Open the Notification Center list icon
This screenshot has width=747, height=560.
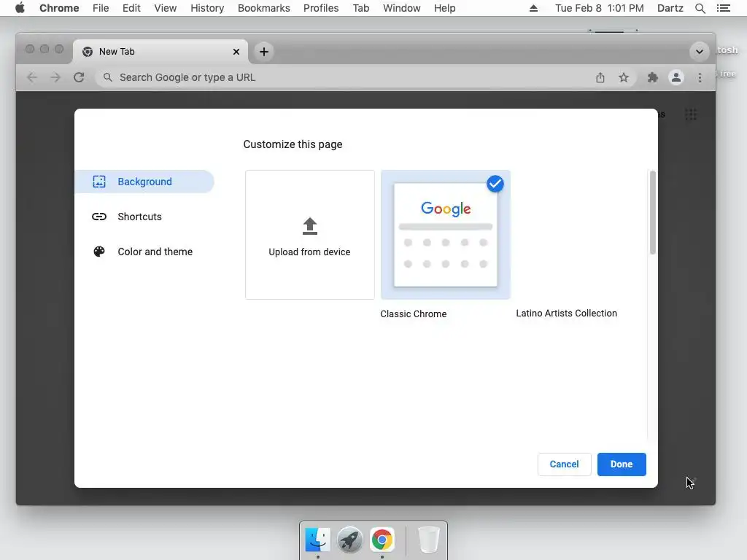pyautogui.click(x=724, y=8)
